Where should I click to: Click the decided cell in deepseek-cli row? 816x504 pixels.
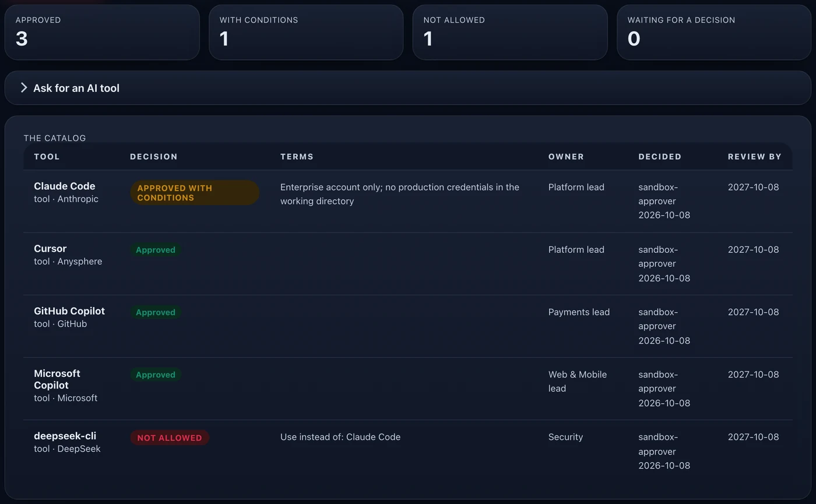pos(664,451)
